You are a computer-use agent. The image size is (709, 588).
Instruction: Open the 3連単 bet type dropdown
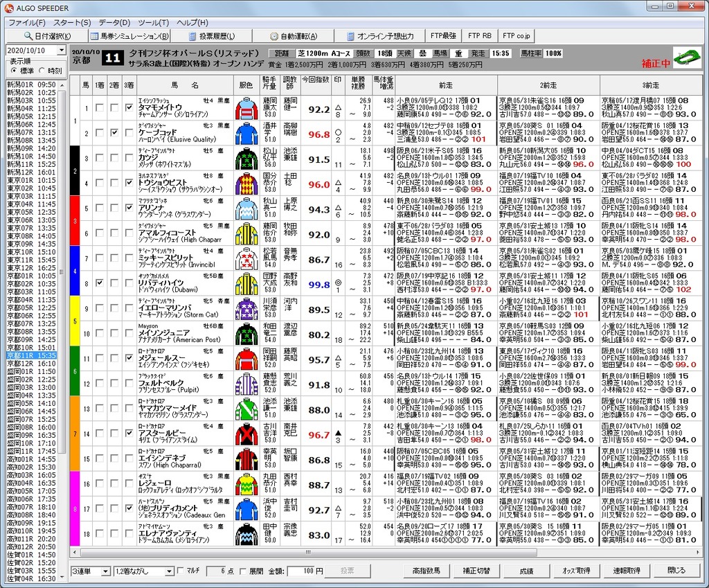click(105, 571)
